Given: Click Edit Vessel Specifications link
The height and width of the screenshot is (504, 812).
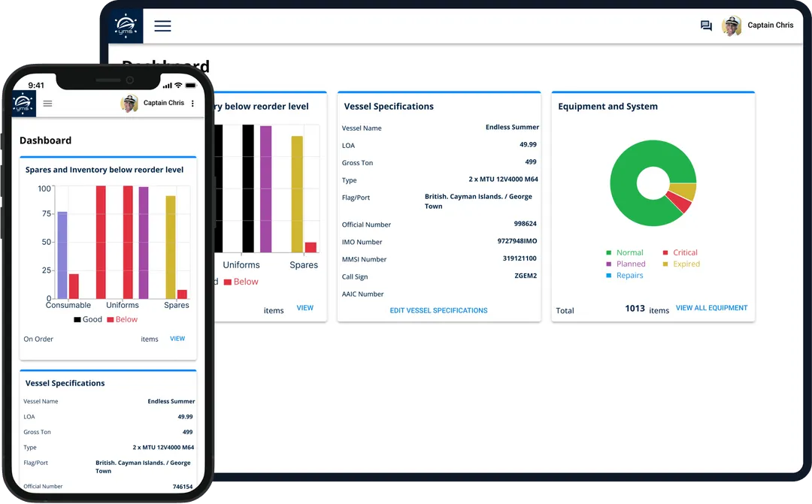Looking at the screenshot, I should pos(438,310).
